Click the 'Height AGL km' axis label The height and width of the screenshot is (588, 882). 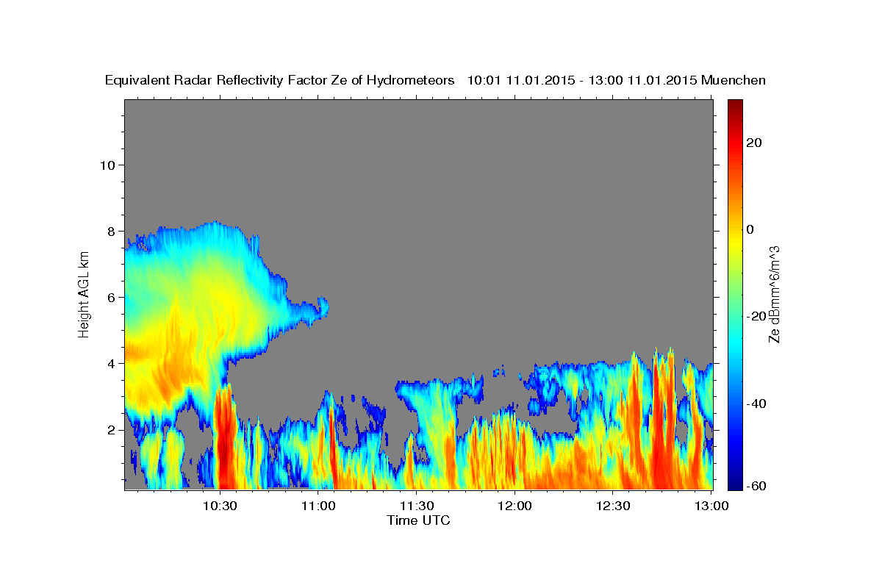(x=85, y=294)
